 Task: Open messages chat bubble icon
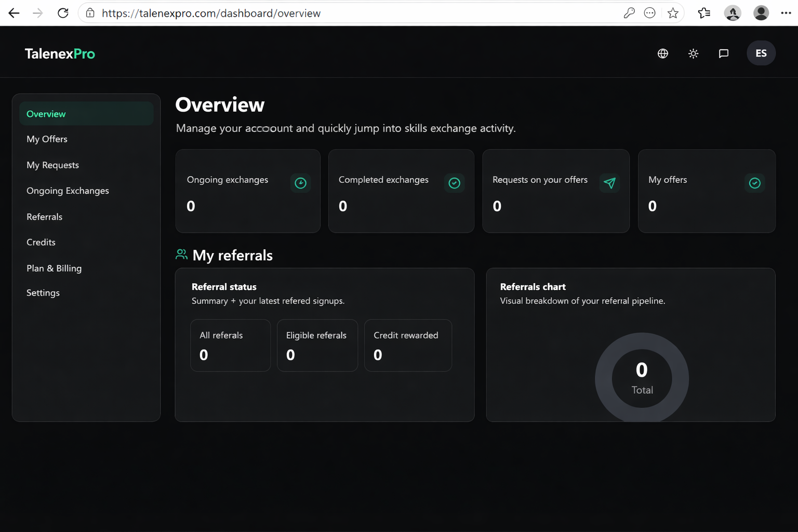click(x=724, y=54)
